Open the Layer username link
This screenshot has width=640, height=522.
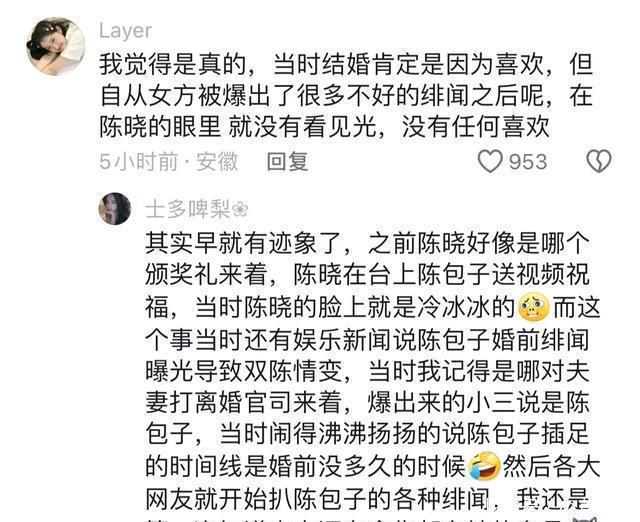coord(125,31)
